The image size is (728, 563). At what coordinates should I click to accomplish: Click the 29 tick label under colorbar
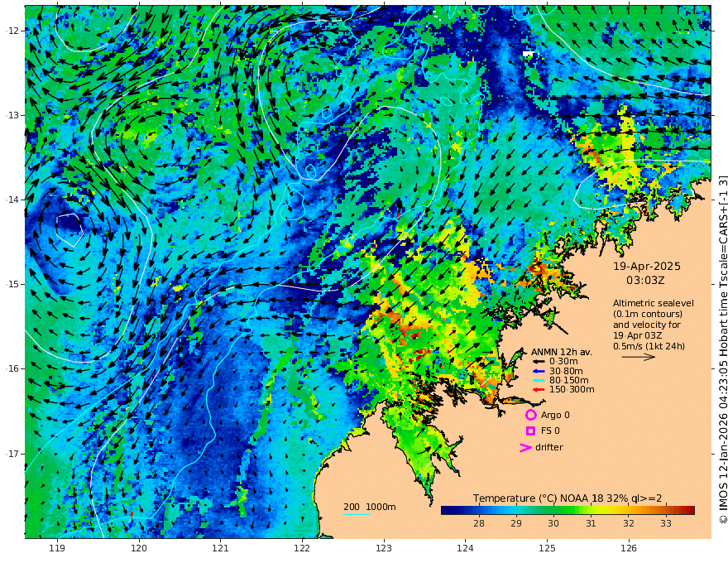coord(516,523)
